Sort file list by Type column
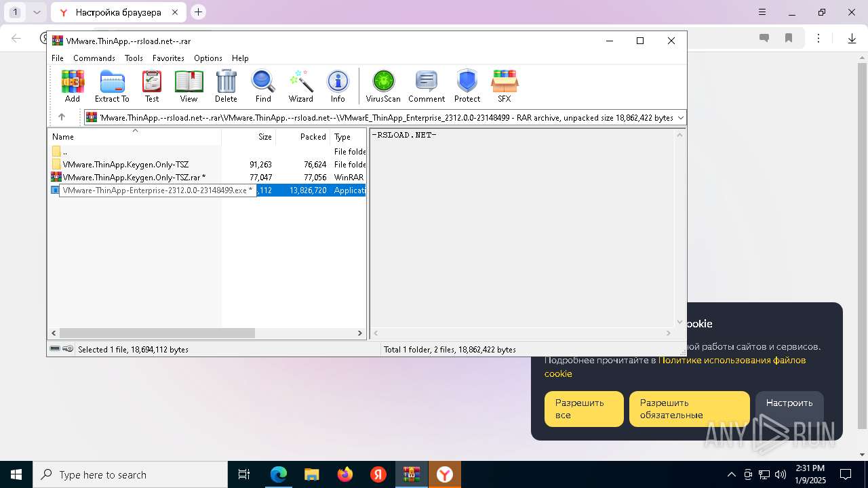This screenshot has height=488, width=868. 348,137
